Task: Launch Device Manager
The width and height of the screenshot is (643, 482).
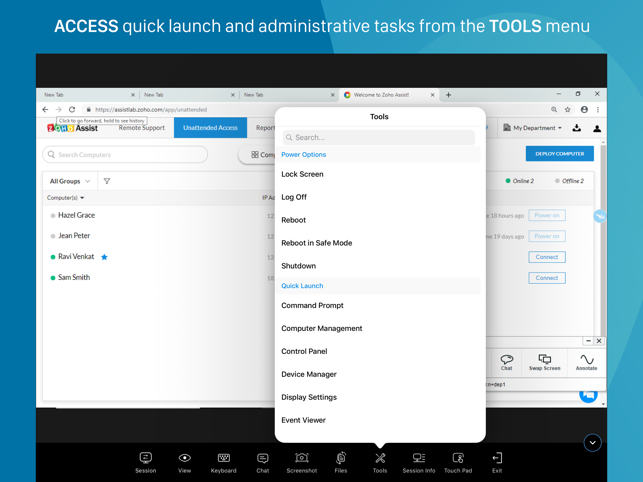Action: (x=309, y=374)
